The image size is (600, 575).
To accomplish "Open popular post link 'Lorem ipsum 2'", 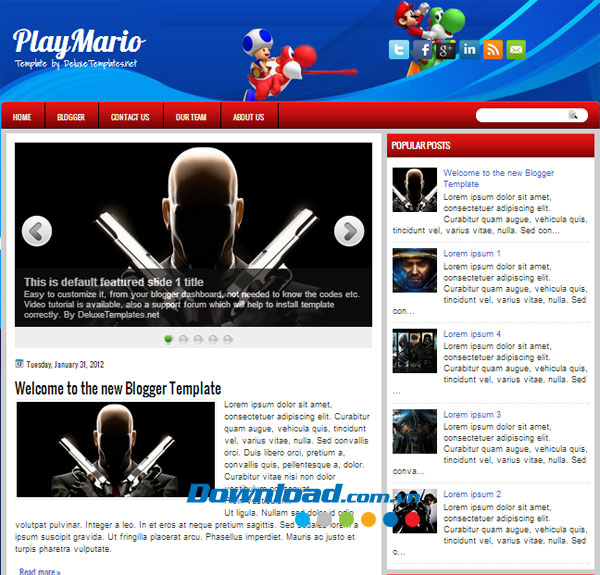I will click(472, 494).
